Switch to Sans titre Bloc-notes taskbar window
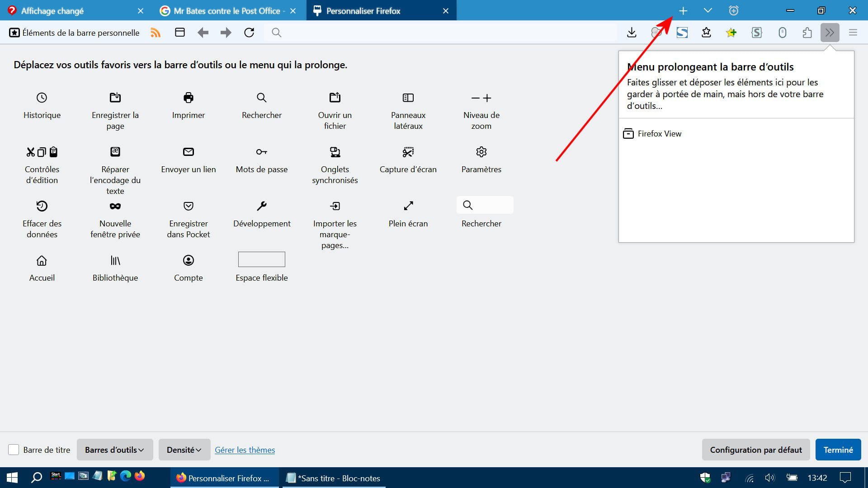 point(334,478)
